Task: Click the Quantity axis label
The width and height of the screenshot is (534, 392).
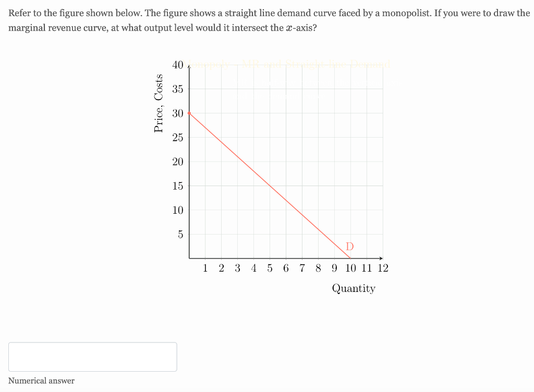Action: pyautogui.click(x=354, y=288)
